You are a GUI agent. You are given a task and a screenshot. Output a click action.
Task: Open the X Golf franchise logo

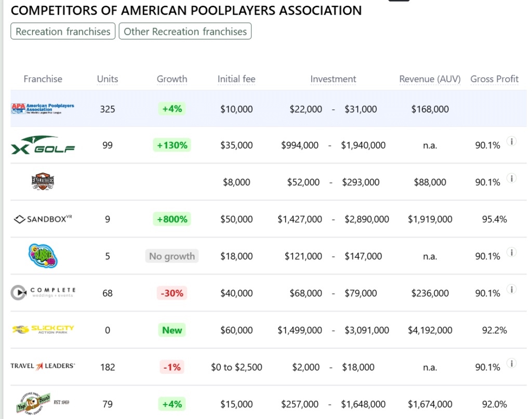tap(43, 145)
